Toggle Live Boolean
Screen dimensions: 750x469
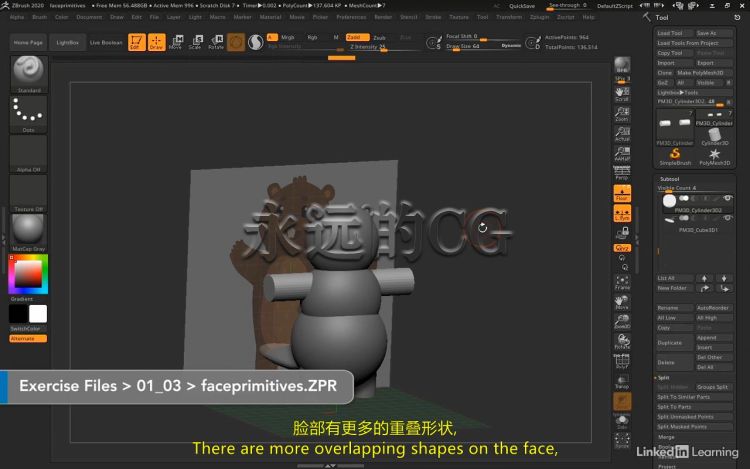coord(106,42)
